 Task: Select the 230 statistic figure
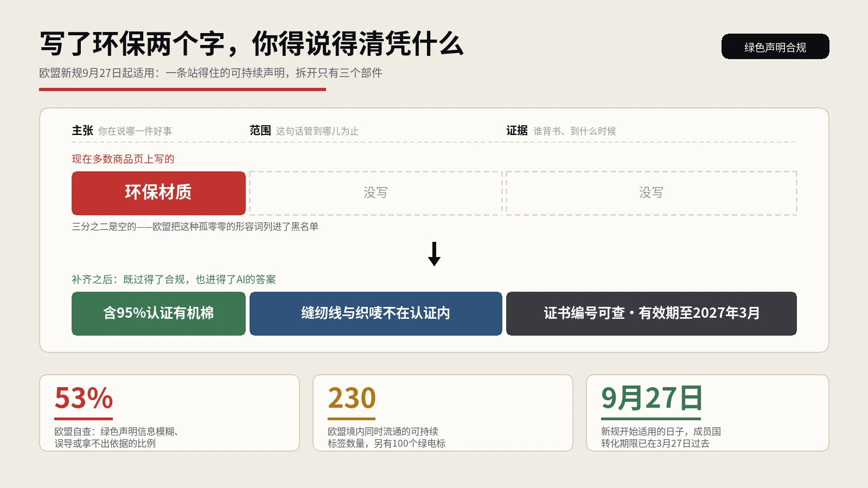click(352, 399)
